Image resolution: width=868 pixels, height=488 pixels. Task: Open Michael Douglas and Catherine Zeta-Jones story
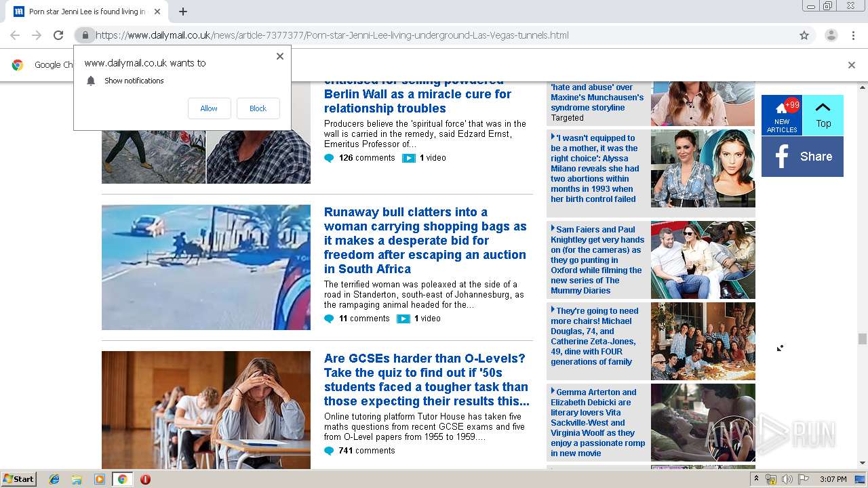[x=595, y=336]
